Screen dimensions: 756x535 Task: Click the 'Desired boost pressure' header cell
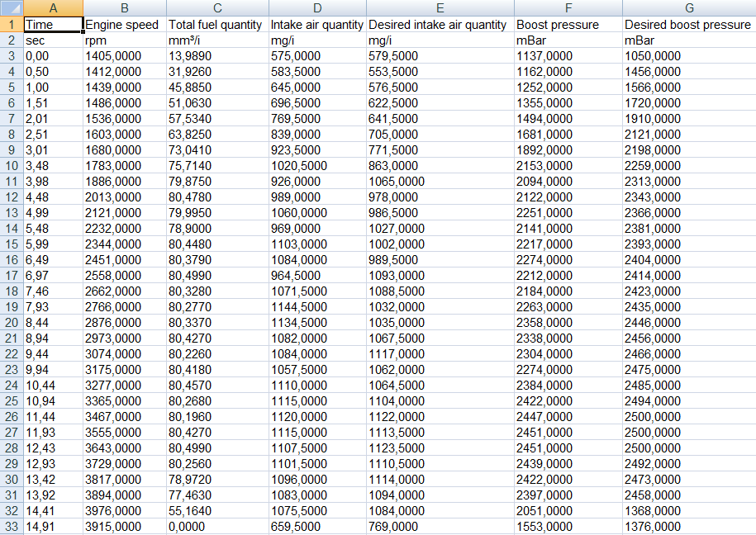689,24
